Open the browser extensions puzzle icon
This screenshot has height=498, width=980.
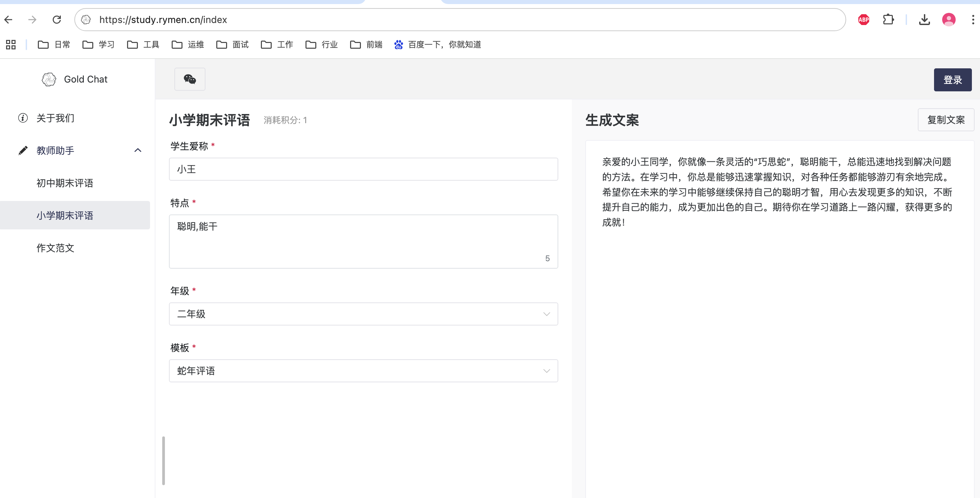coord(888,19)
